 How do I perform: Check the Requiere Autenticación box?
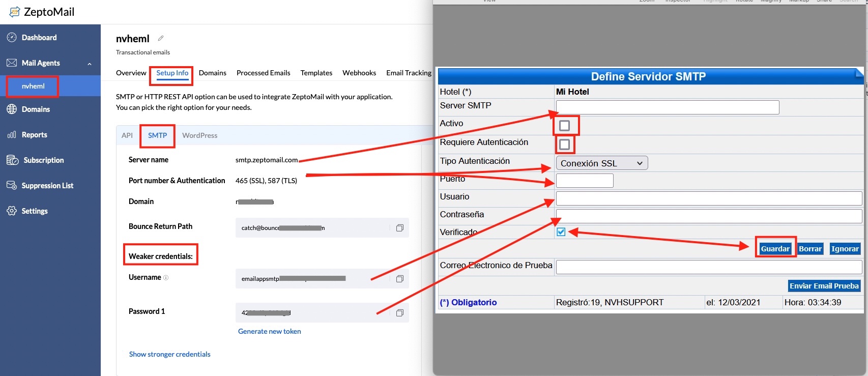[x=564, y=144]
